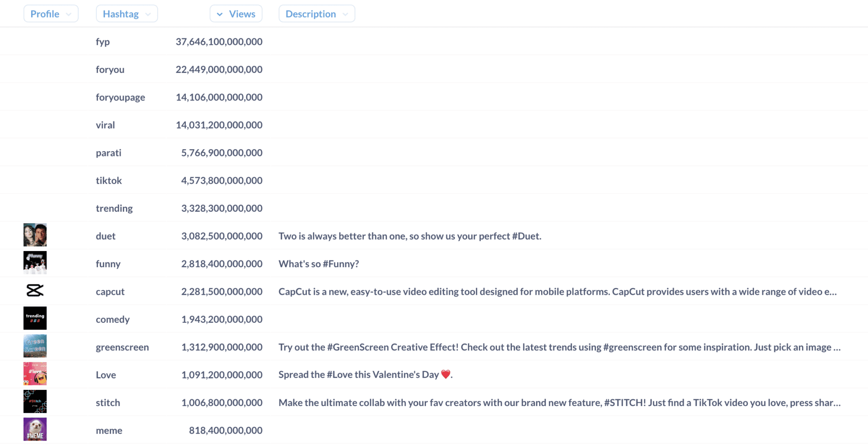The width and height of the screenshot is (868, 445).
Task: Select the 'tiktok' hashtag cell
Action: tap(109, 180)
